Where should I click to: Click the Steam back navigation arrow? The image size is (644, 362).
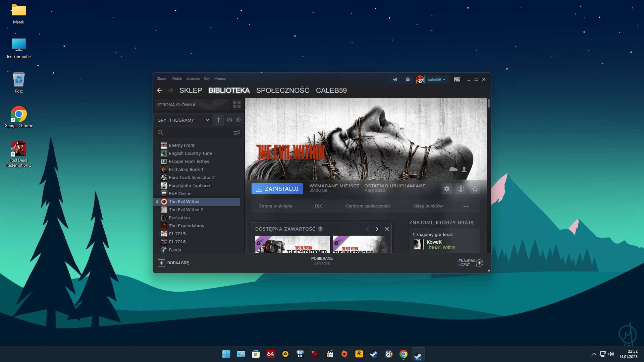coord(159,90)
